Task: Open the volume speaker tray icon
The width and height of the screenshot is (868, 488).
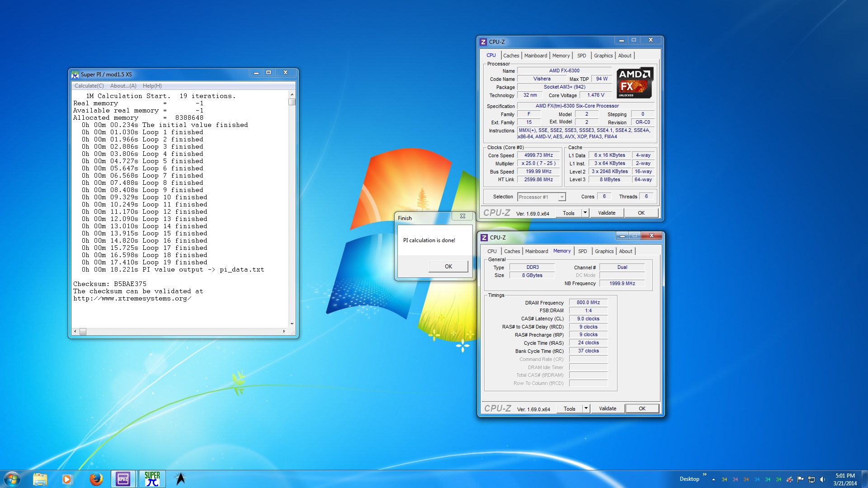Action: point(822,479)
